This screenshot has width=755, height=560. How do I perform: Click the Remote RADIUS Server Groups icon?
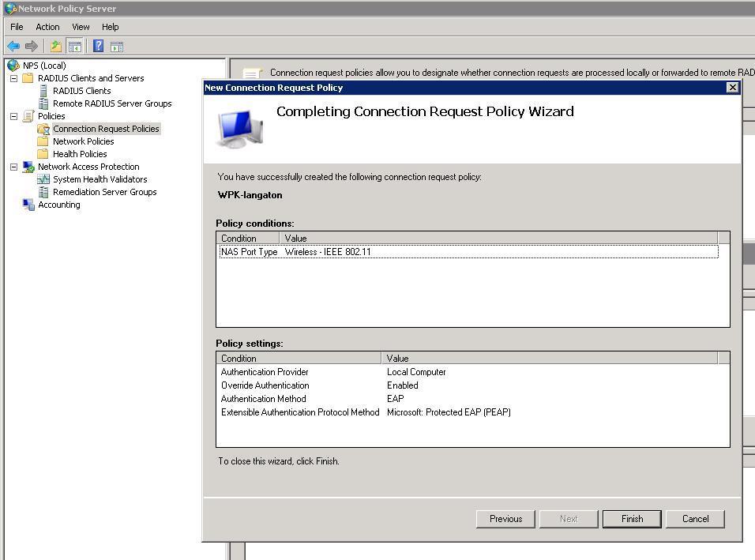(x=43, y=103)
